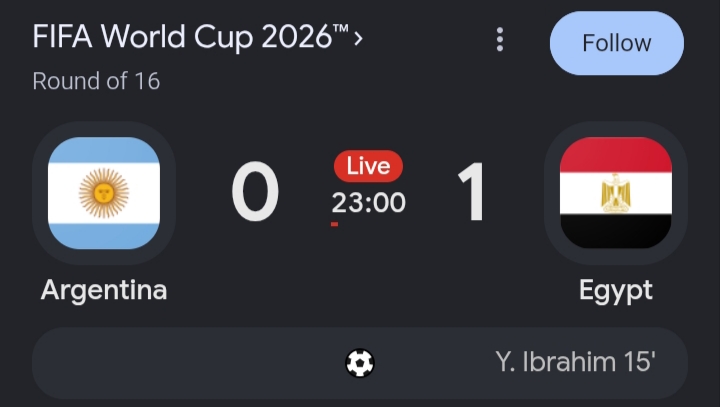720x407 pixels.
Task: Expand the goal scorers summary bar
Action: [x=360, y=363]
